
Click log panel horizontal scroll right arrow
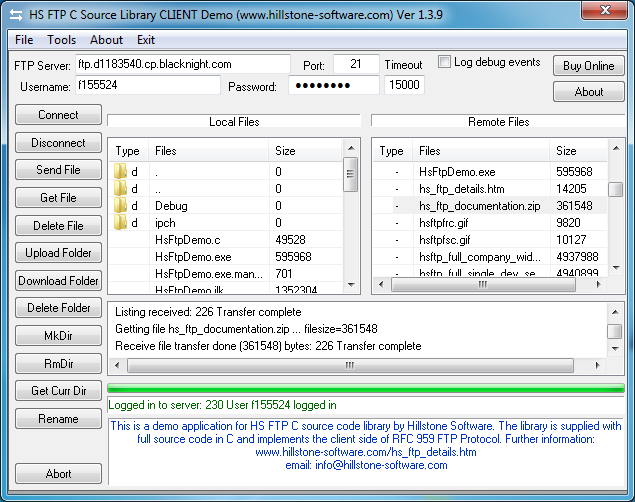click(597, 366)
